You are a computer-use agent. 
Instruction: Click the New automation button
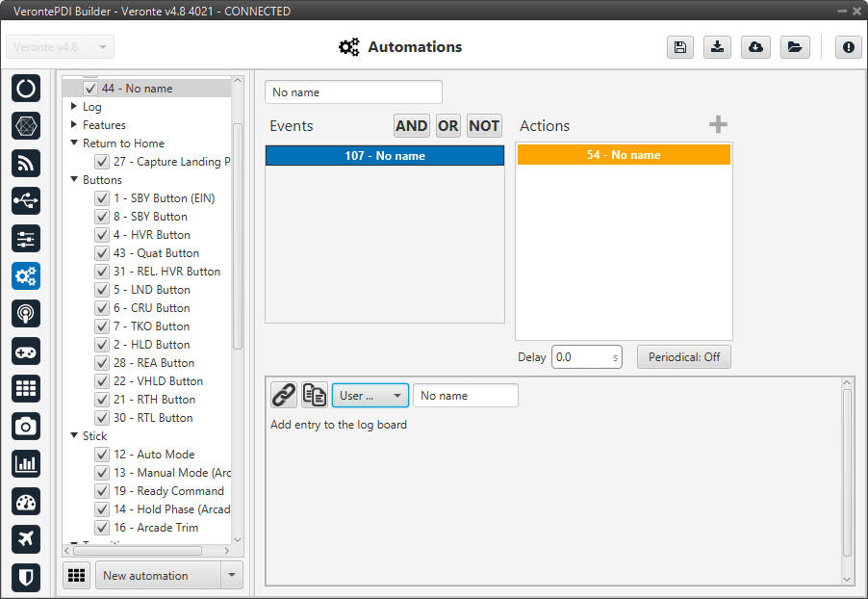[x=159, y=576]
